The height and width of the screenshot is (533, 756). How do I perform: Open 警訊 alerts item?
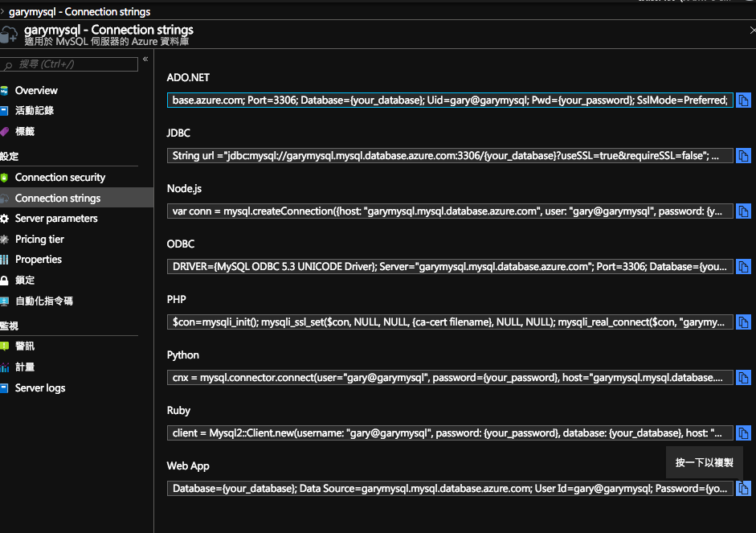click(25, 346)
